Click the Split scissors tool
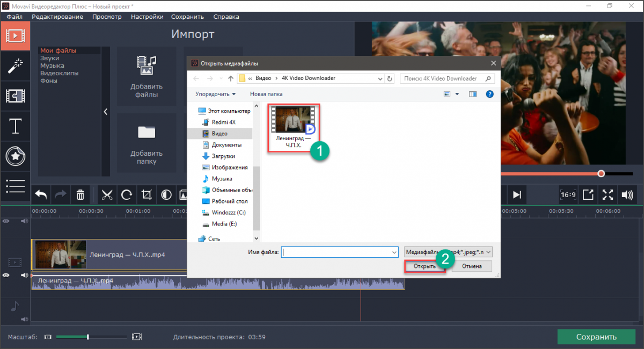Image resolution: width=644 pixels, height=349 pixels. (x=107, y=194)
